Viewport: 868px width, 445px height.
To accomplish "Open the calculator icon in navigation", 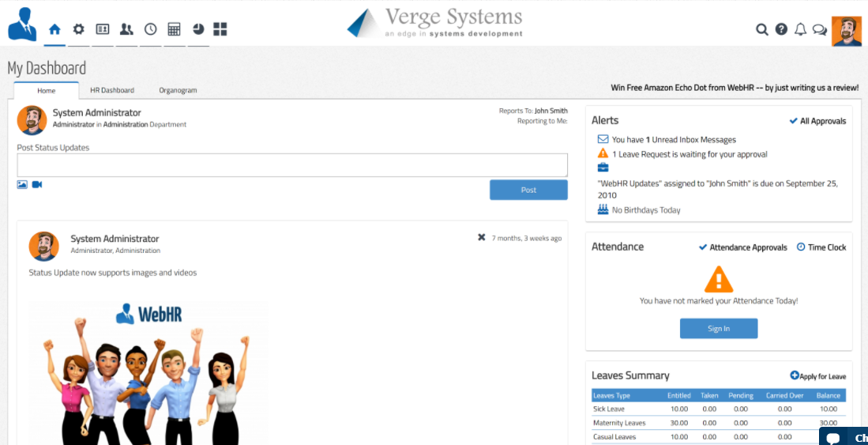I will click(x=174, y=29).
